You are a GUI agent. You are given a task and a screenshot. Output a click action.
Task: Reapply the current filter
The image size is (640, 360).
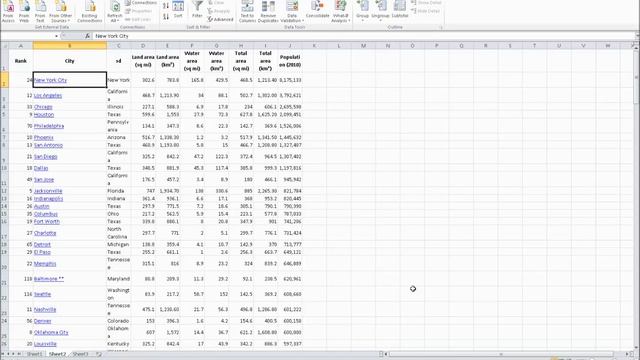click(x=219, y=11)
